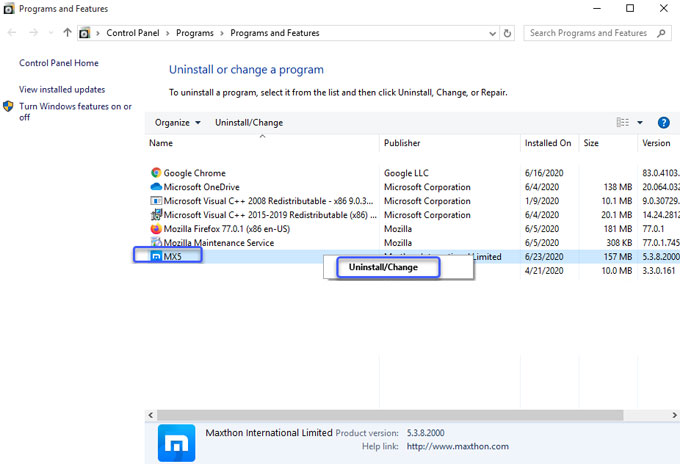Open the maxthon.com help link
Screen dimensions: 680x464
click(458, 446)
